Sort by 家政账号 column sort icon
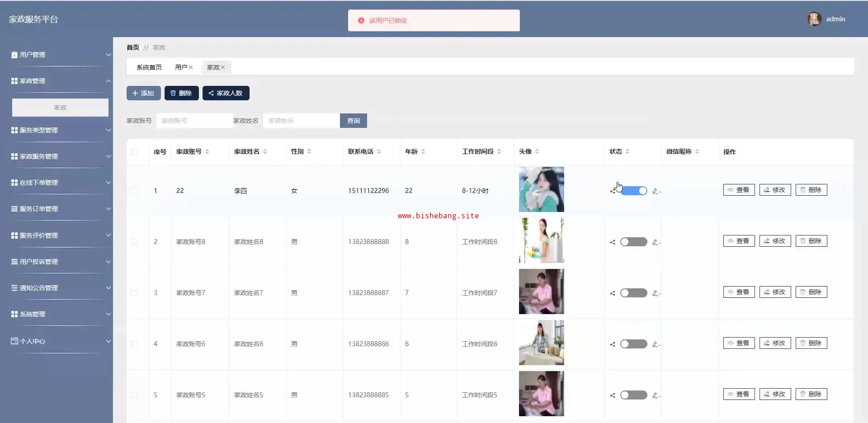This screenshot has height=423, width=868. 207,152
